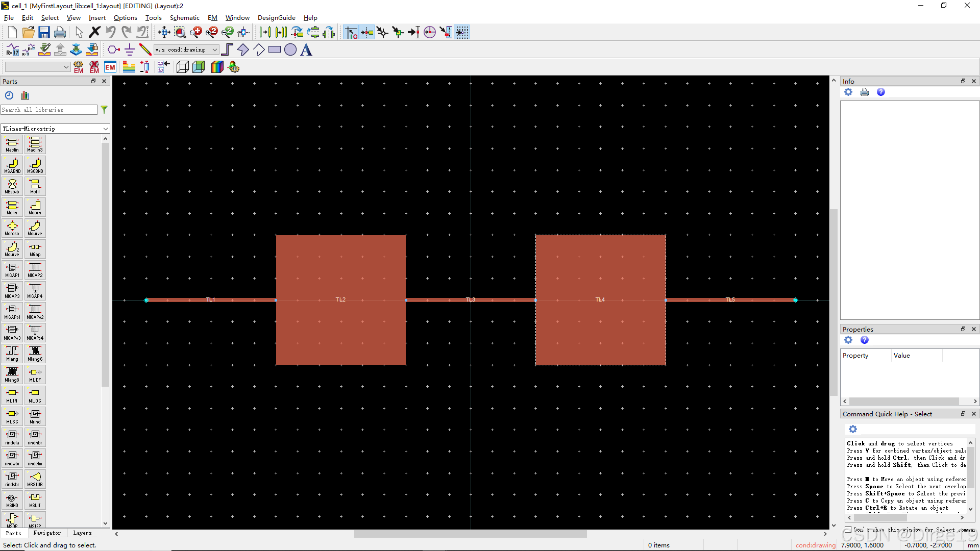Click the Search all libraries field
This screenshot has width=980, height=551.
point(49,110)
